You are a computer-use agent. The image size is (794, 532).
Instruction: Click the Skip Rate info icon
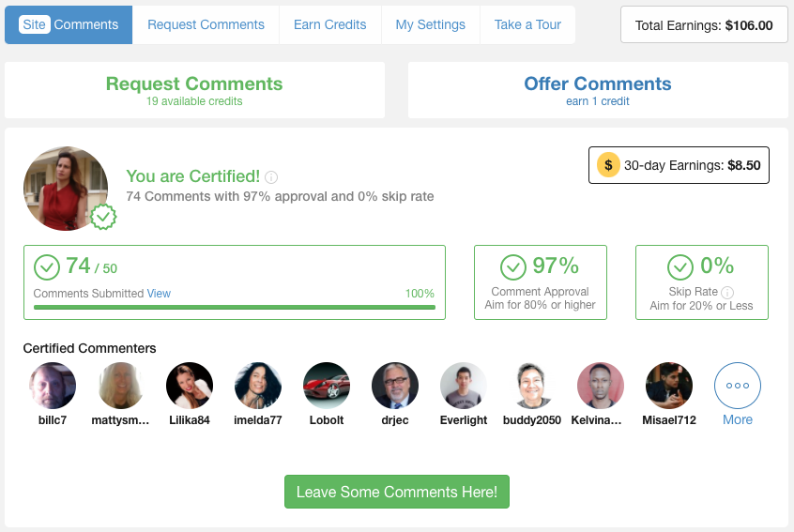pyautogui.click(x=727, y=292)
